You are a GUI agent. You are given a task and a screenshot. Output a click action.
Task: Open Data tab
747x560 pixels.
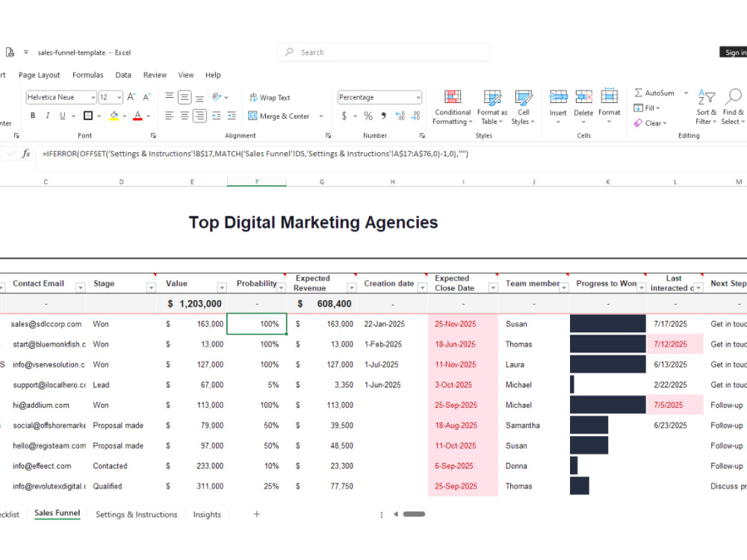pyautogui.click(x=123, y=75)
